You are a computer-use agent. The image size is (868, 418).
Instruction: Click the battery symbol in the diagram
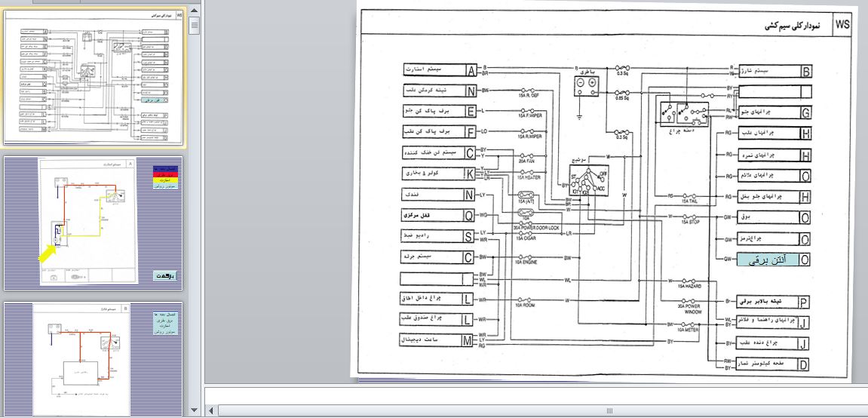coord(585,88)
